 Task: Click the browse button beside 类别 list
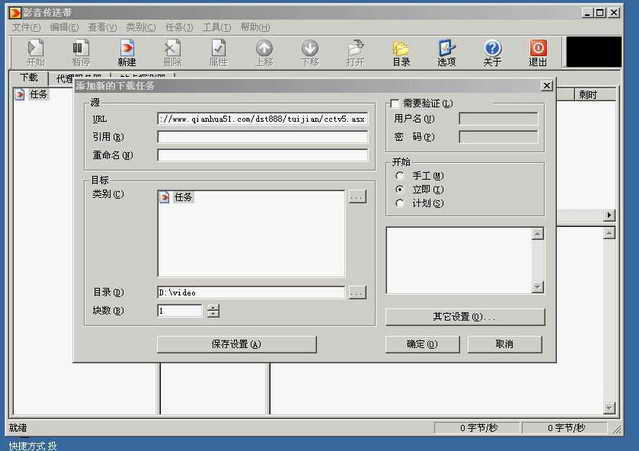click(357, 198)
